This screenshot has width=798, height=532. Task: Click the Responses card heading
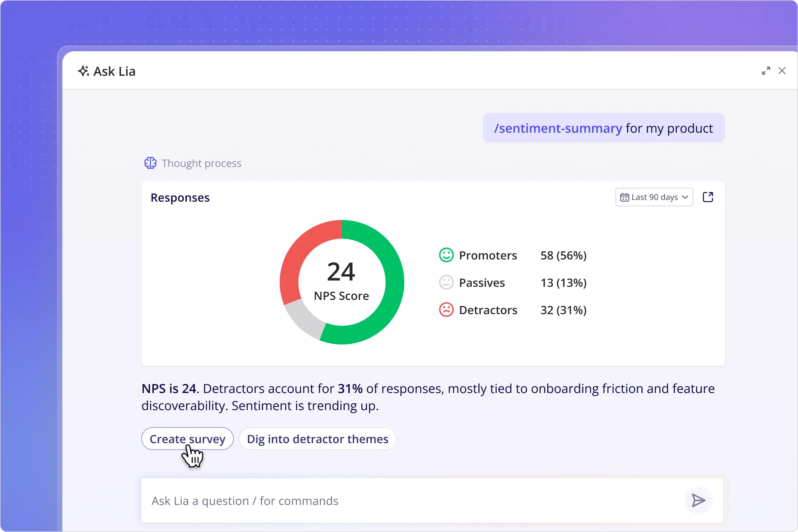[x=180, y=197]
